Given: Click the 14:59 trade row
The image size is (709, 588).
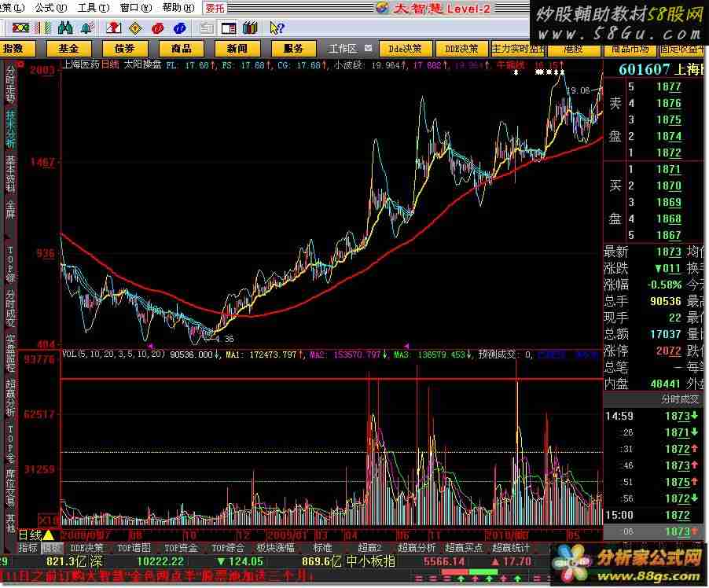Looking at the screenshot, I should [x=653, y=416].
